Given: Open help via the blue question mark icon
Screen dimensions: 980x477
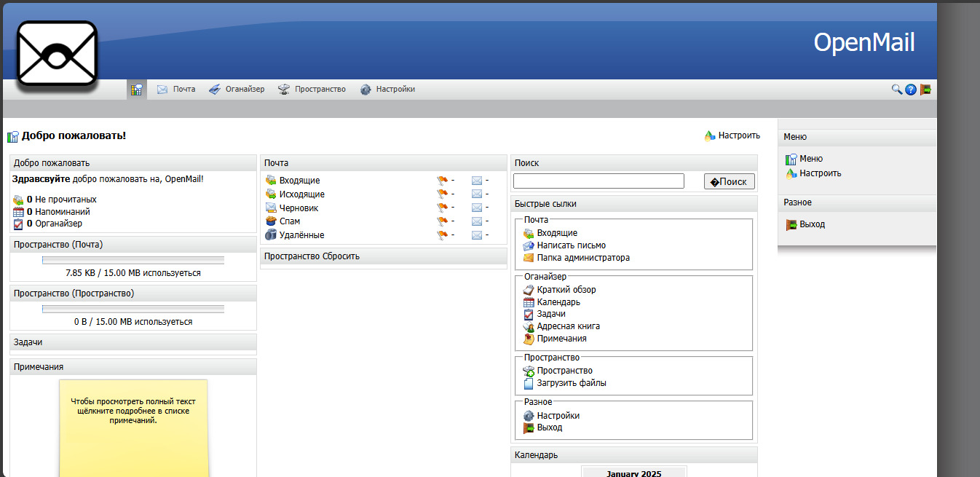Looking at the screenshot, I should coord(911,90).
